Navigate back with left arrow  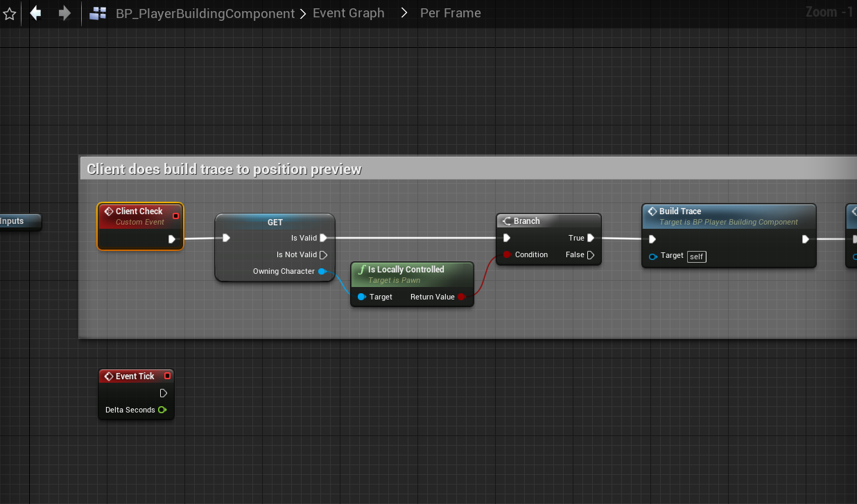36,13
